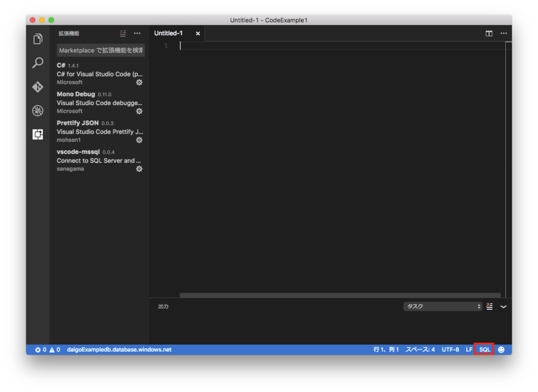Image resolution: width=538 pixels, height=392 pixels.
Task: Click the sanagama publisher name
Action: (70, 168)
